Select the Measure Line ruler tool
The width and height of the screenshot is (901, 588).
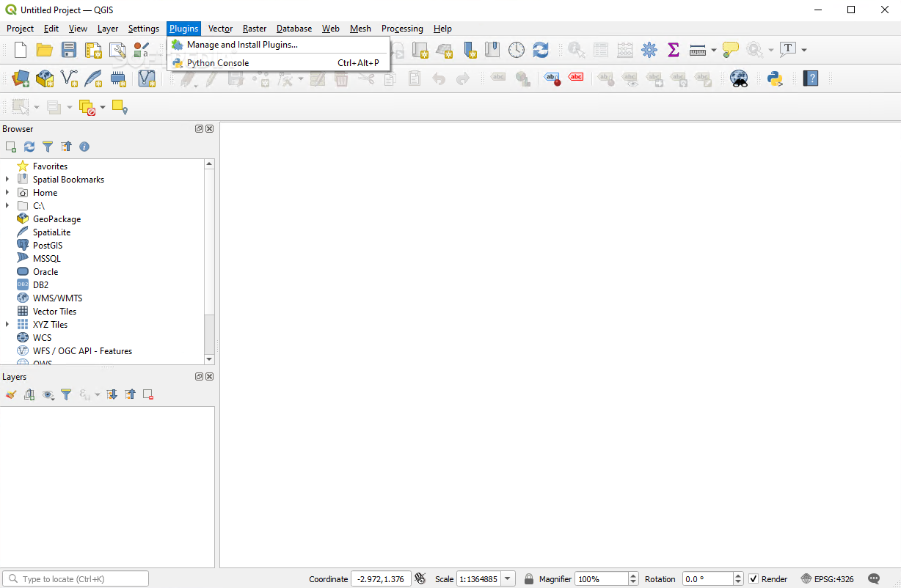[698, 50]
